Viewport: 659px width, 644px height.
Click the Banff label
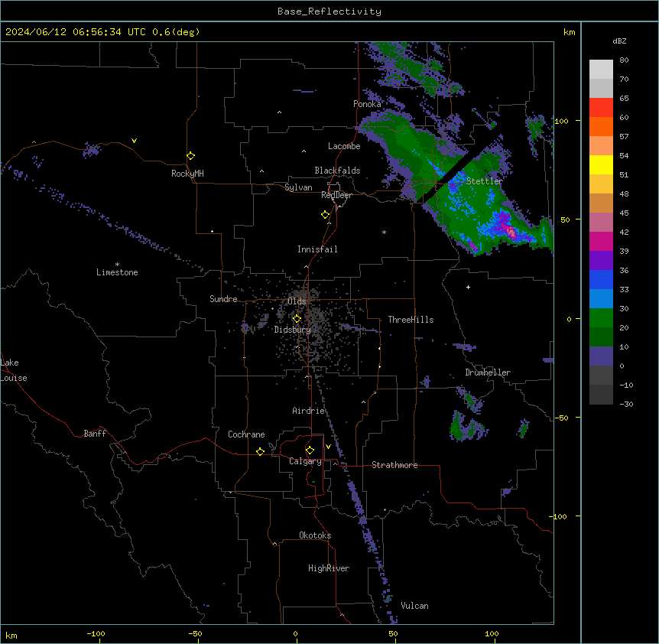(x=95, y=434)
